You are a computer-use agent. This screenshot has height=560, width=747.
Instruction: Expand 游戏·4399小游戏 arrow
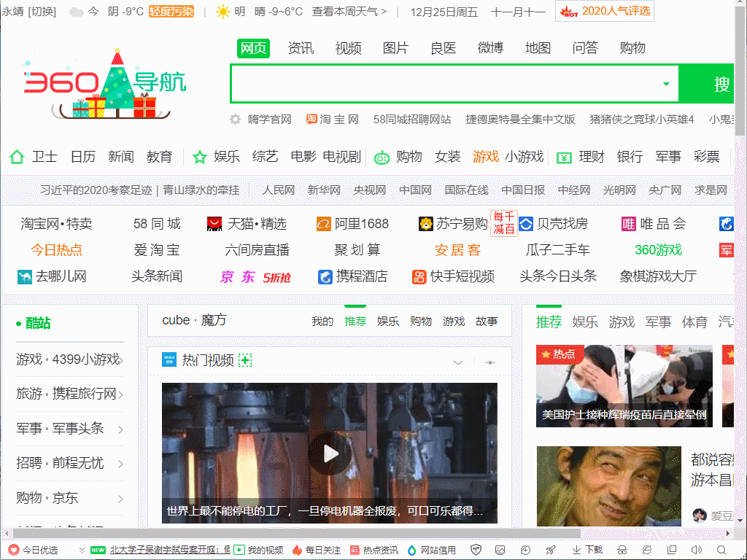120,360
